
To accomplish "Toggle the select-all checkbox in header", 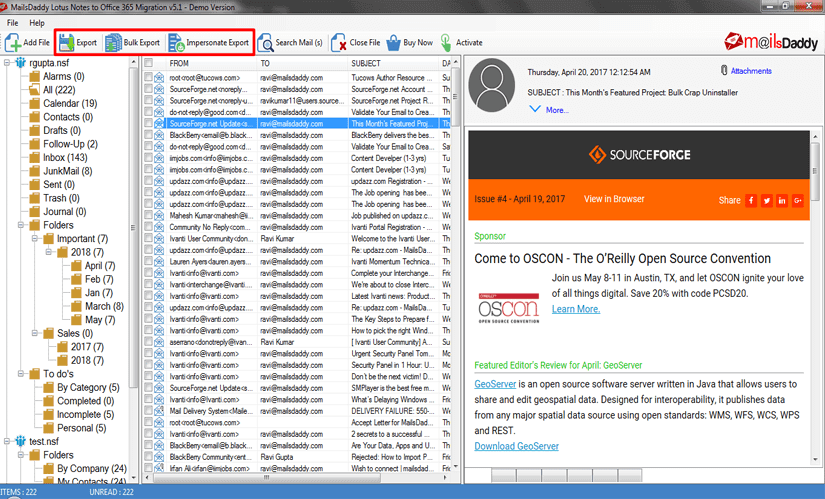I will [x=148, y=63].
